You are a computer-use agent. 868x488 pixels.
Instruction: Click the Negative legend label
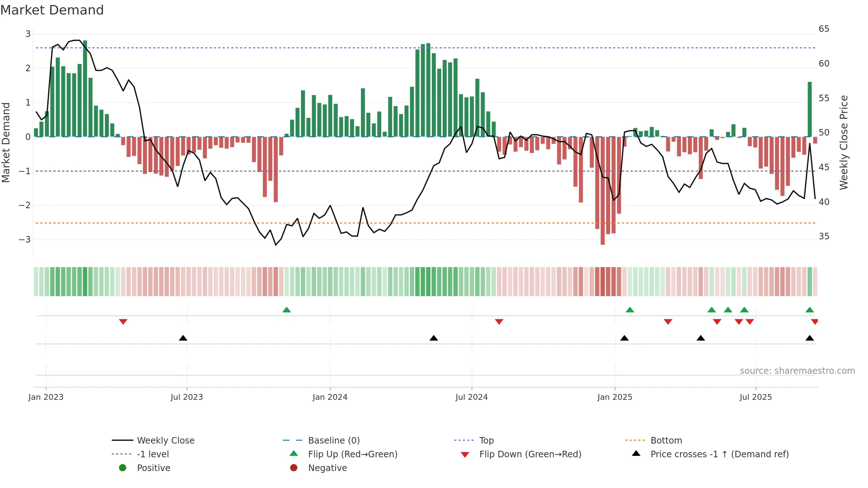coord(327,468)
